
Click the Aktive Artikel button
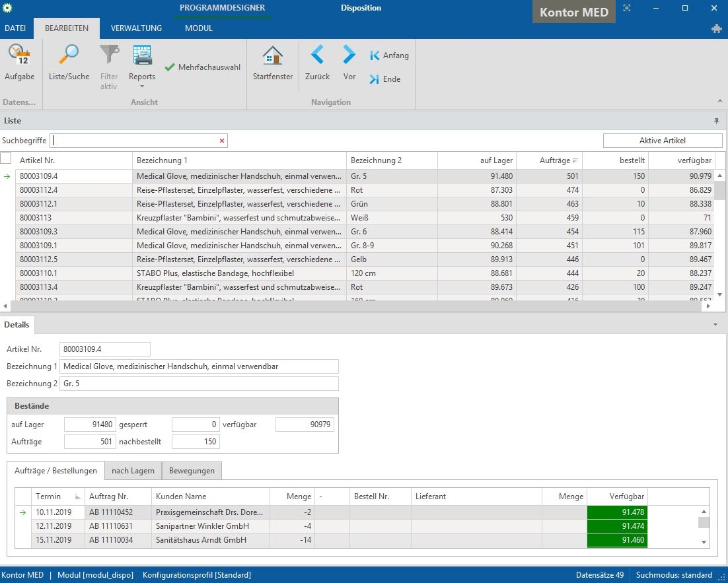[662, 141]
